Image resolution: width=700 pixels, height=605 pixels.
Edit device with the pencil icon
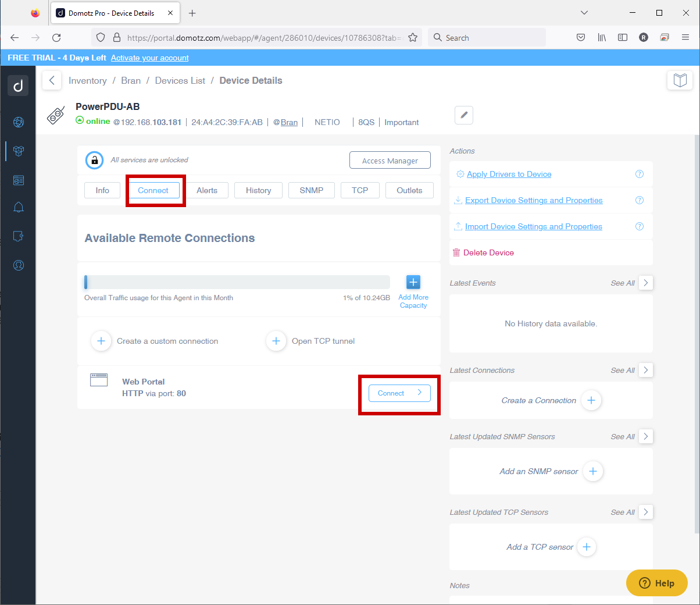tap(464, 115)
